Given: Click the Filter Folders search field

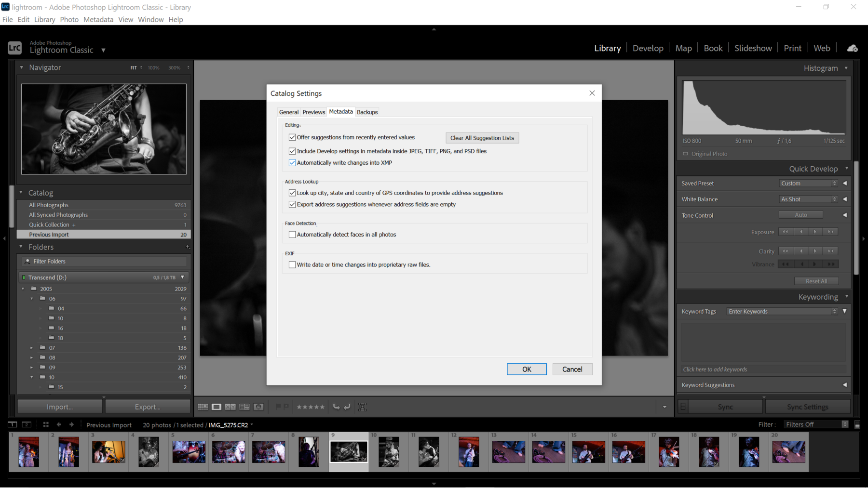Looking at the screenshot, I should pyautogui.click(x=105, y=261).
